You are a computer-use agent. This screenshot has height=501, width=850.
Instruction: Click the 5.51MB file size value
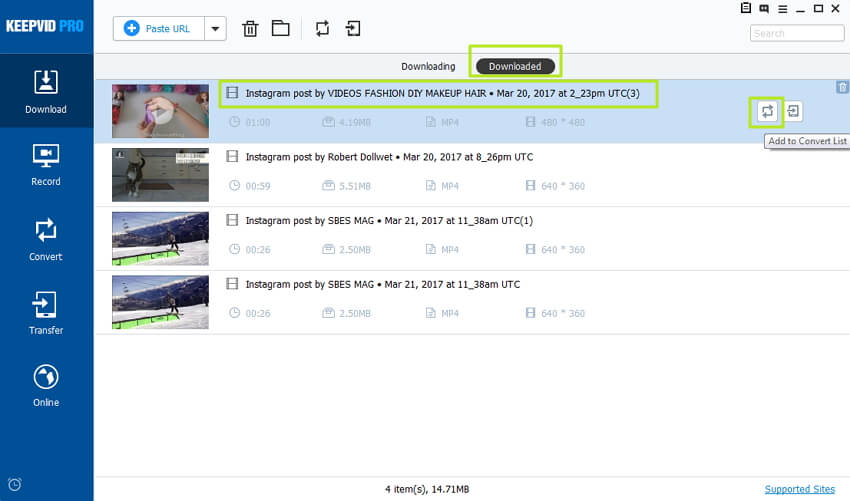[x=355, y=186]
